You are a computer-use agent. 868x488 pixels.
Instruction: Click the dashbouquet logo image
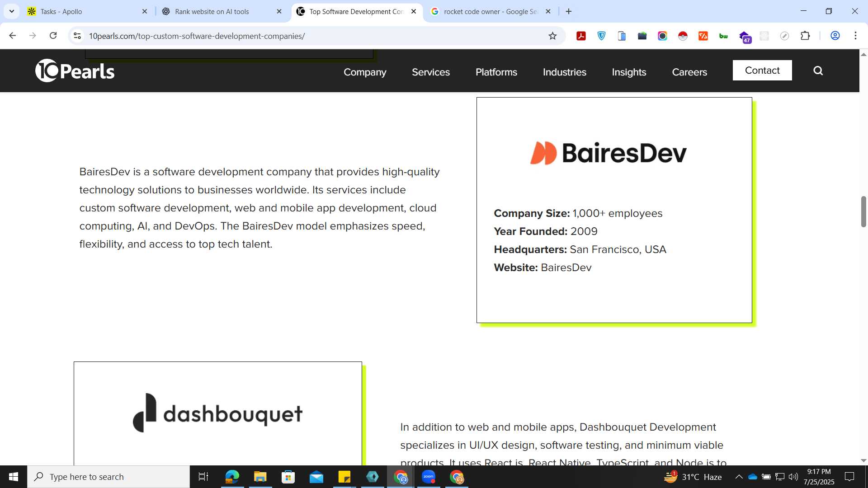(217, 413)
